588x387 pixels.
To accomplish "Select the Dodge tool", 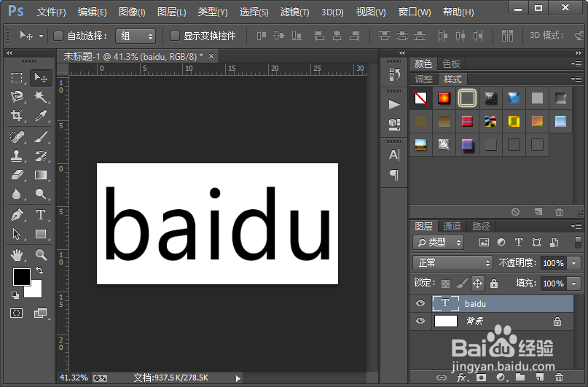I will tap(41, 194).
